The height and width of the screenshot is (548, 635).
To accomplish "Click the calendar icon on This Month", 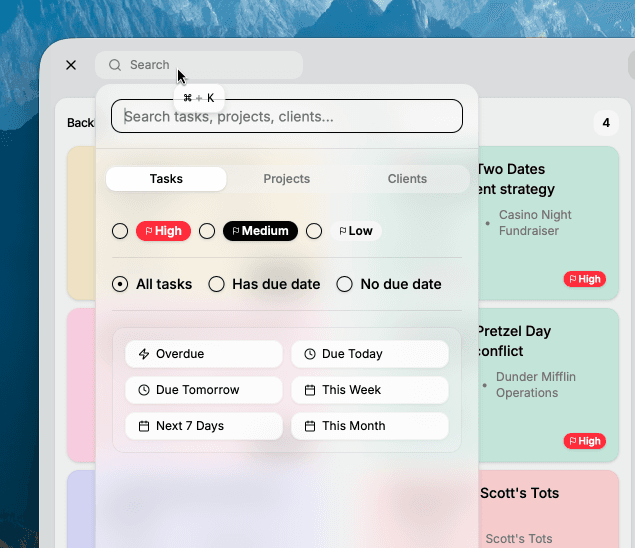I will (310, 426).
